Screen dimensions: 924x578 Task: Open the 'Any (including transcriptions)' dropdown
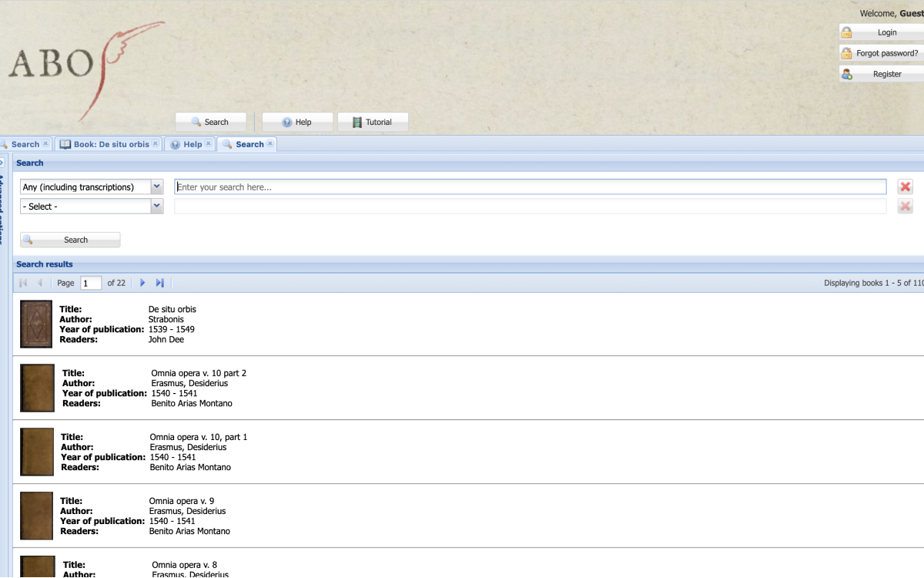click(x=157, y=187)
